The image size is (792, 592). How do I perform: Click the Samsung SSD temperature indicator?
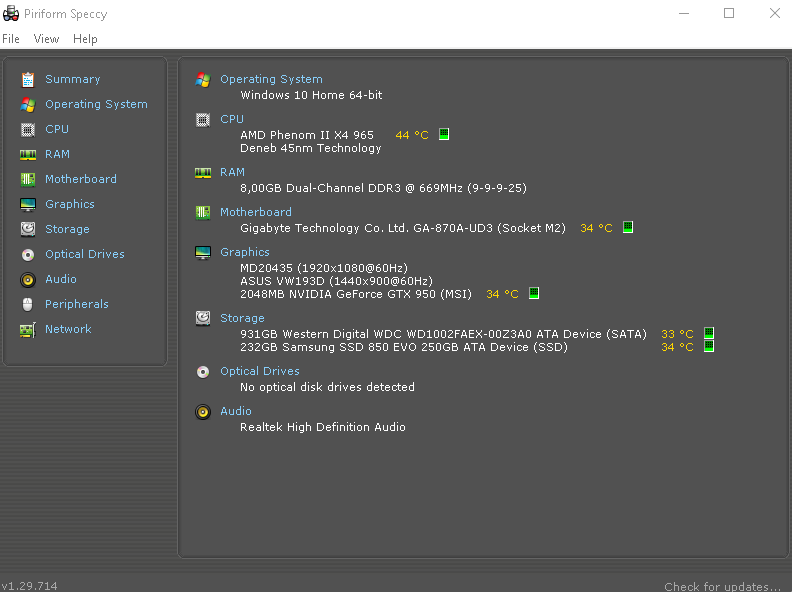tap(709, 347)
